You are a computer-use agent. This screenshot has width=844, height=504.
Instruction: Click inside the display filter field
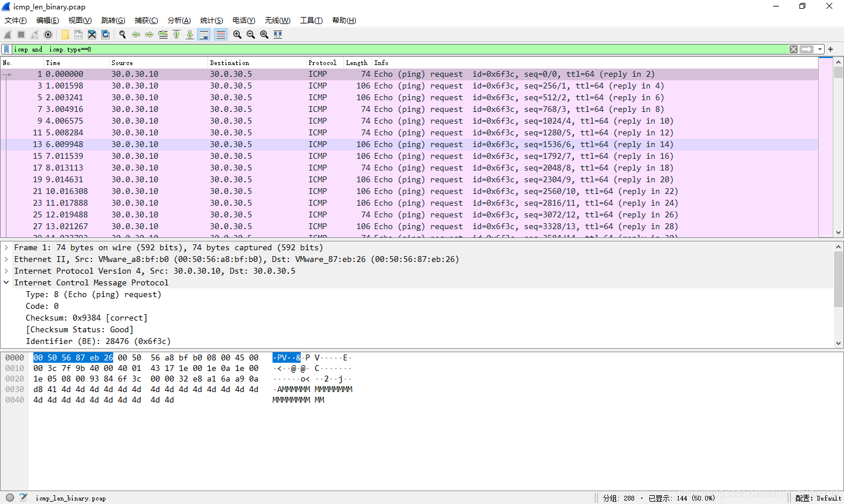400,49
